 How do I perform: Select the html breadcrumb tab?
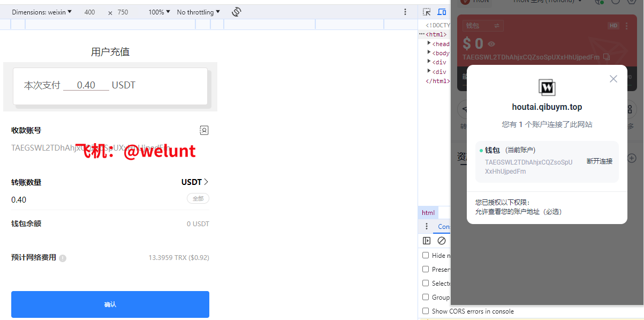click(x=428, y=213)
